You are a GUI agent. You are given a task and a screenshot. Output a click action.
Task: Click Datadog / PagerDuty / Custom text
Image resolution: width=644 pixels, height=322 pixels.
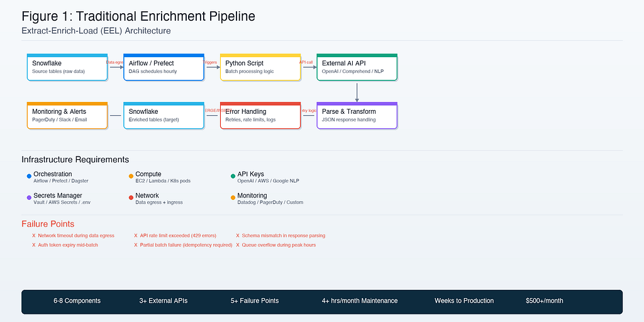[270, 202]
